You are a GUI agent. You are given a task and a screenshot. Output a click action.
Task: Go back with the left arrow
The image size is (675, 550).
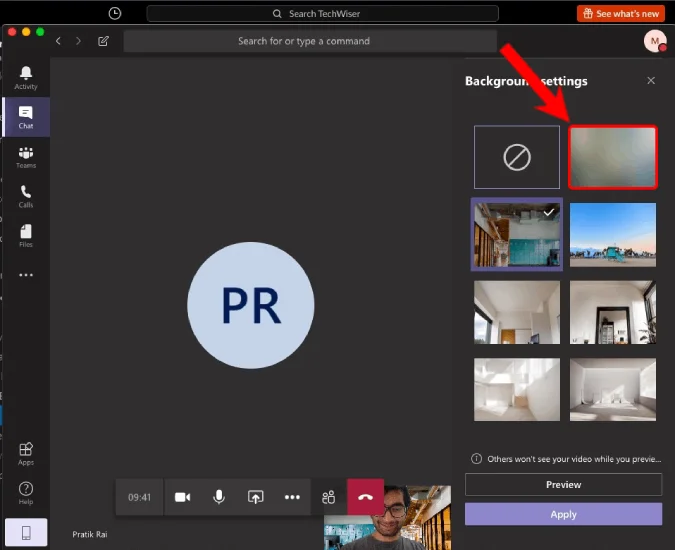click(59, 41)
